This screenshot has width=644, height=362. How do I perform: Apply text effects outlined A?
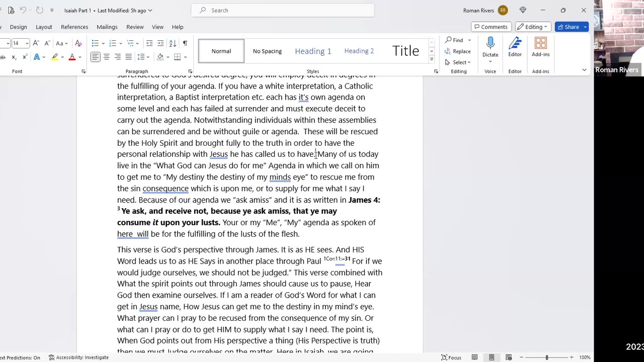[x=37, y=57]
